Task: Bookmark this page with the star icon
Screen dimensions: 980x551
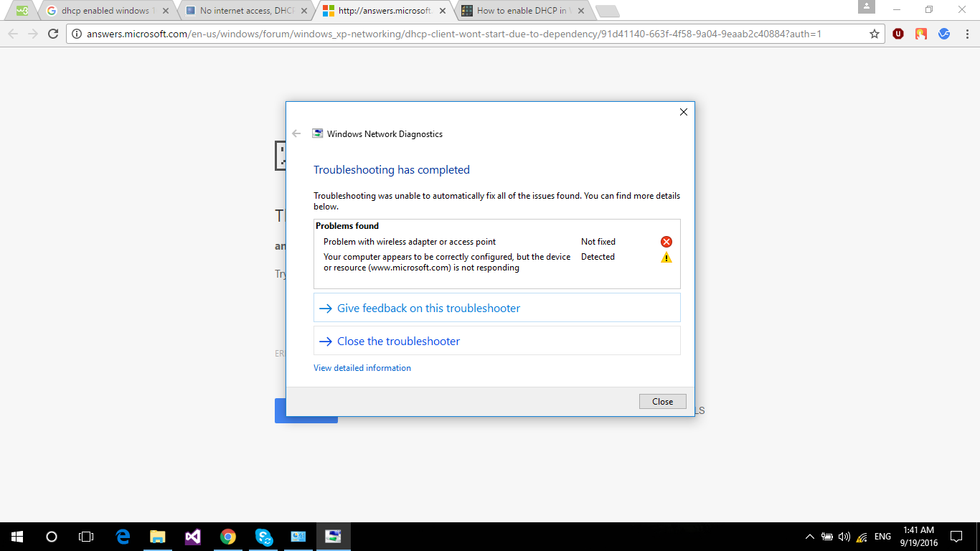Action: point(874,34)
